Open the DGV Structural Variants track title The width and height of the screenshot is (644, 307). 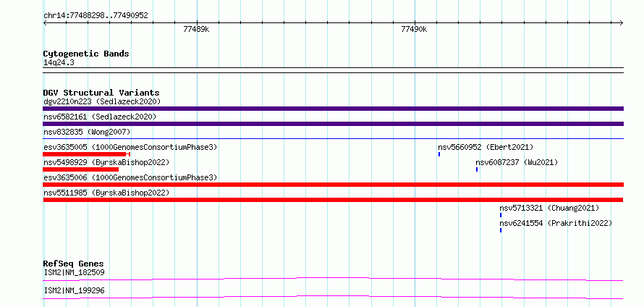[101, 93]
